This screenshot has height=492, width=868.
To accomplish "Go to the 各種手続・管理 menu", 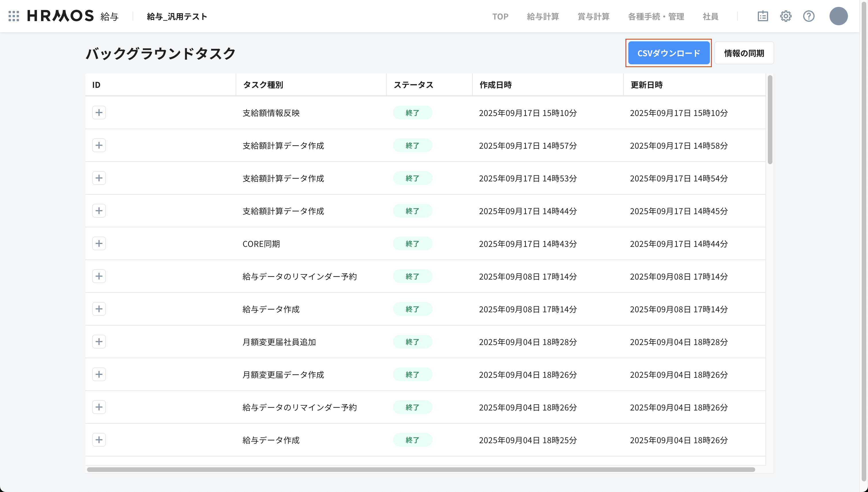I will 656,16.
